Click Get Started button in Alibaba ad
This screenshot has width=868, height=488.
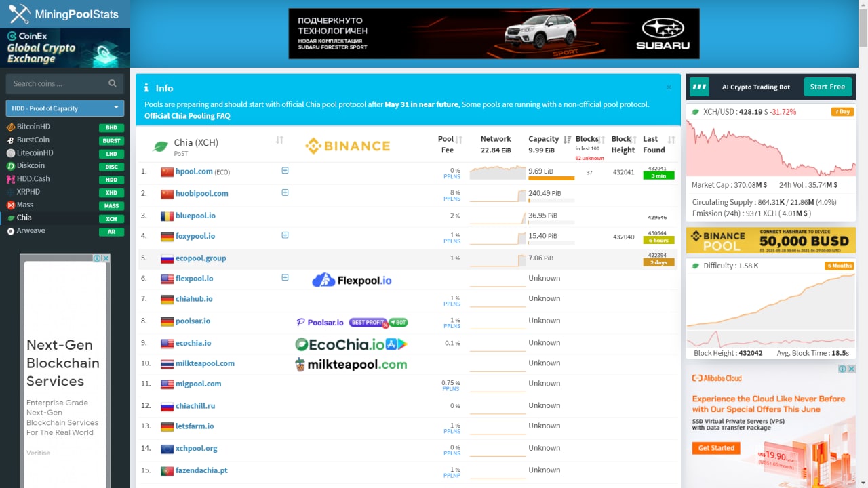(x=716, y=448)
